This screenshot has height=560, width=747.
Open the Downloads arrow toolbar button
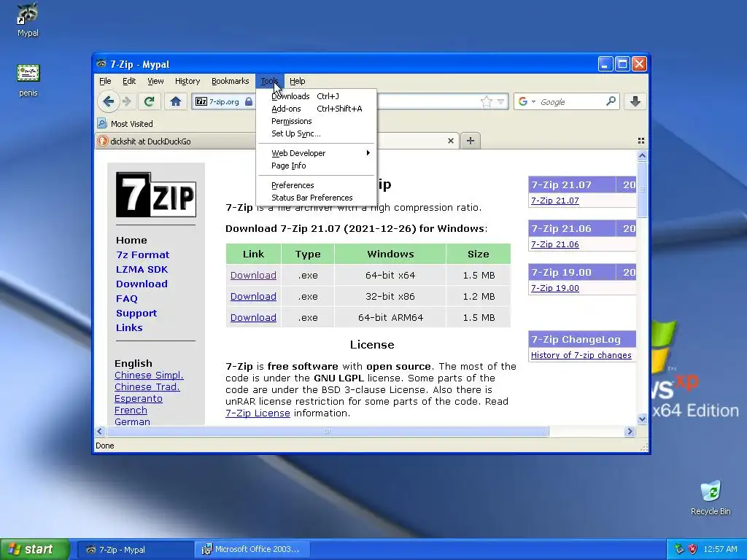635,101
